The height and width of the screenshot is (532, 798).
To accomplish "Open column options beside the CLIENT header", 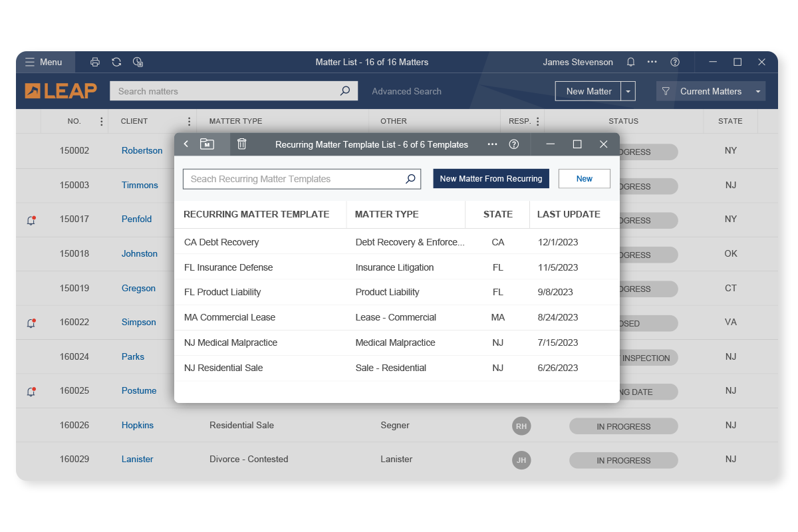I will click(190, 121).
